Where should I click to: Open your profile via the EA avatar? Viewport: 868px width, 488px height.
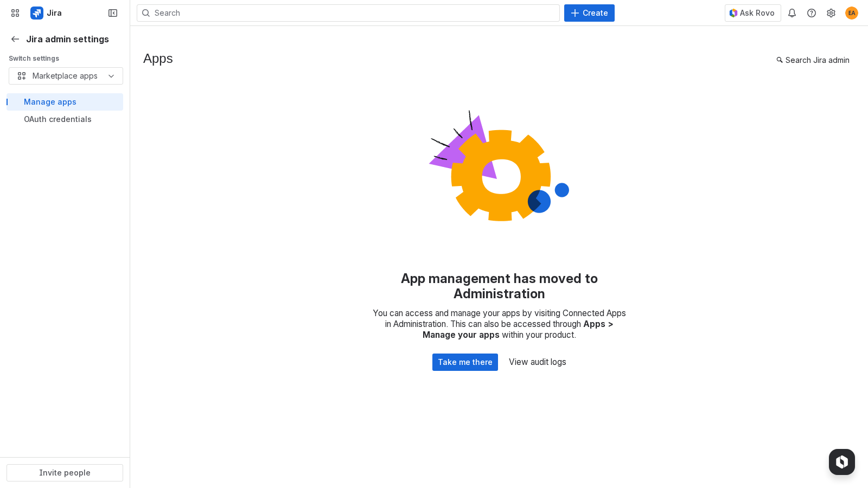click(x=851, y=13)
